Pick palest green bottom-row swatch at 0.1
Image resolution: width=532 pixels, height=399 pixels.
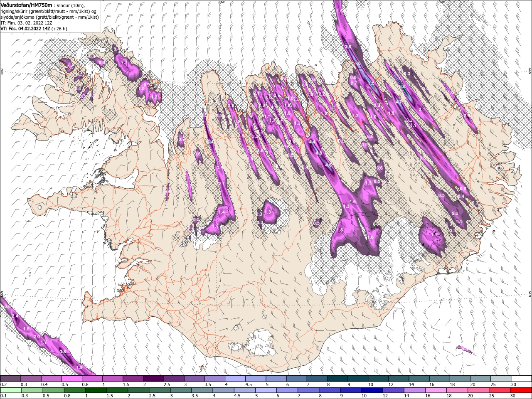point(11,390)
